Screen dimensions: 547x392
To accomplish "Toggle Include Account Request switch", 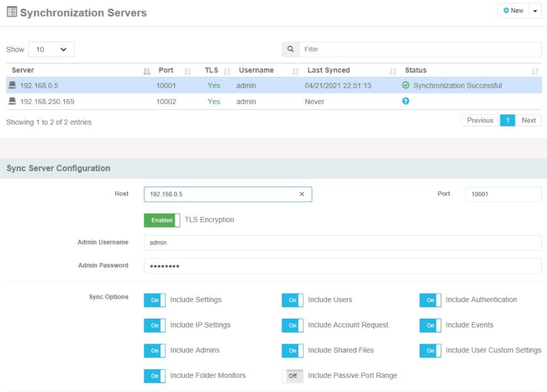I will [x=292, y=325].
